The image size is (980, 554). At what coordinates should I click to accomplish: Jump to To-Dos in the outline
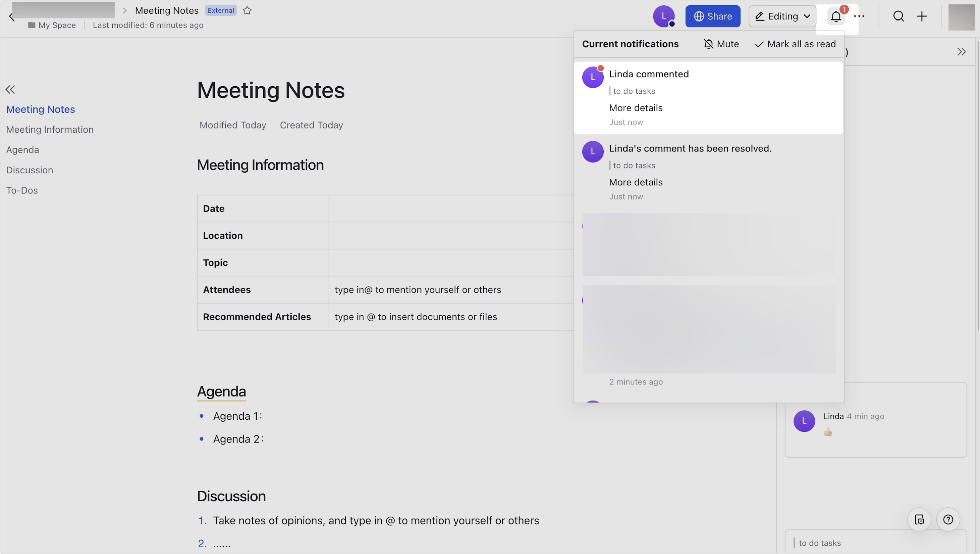pos(22,190)
